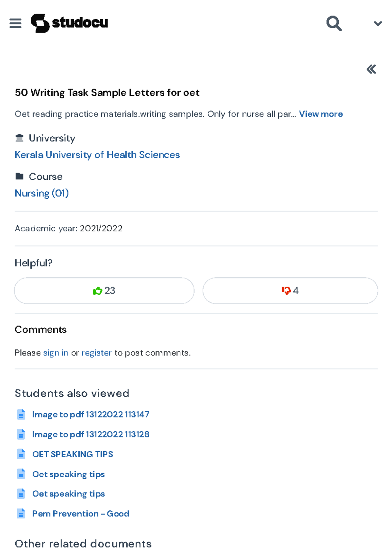Open the Nursing (01) course page
This screenshot has width=392, height=555.
[x=41, y=193]
